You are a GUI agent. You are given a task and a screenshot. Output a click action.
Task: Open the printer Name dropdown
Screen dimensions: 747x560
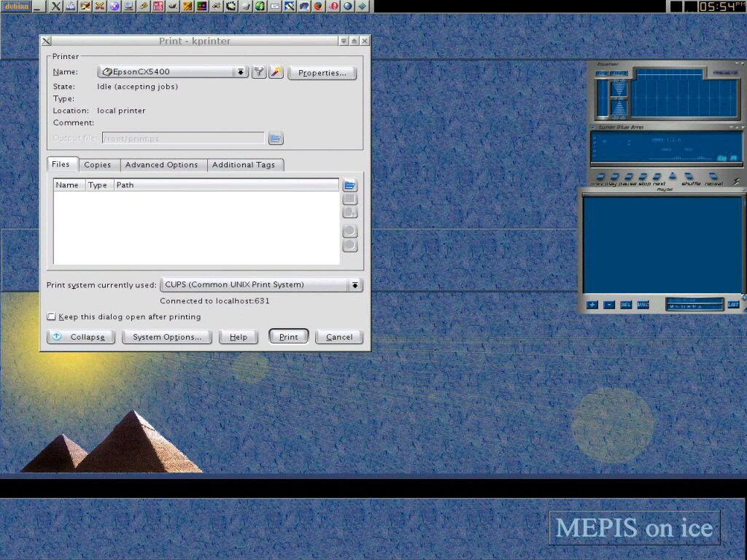pyautogui.click(x=241, y=72)
